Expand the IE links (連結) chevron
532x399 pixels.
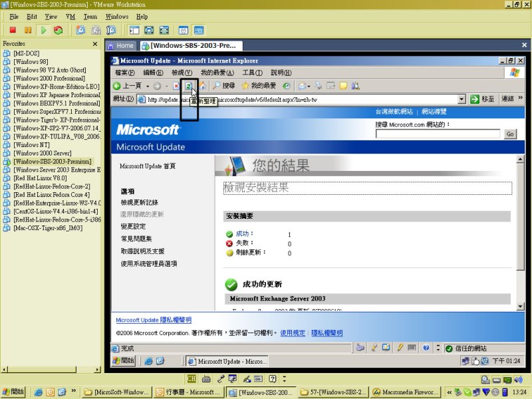521,98
